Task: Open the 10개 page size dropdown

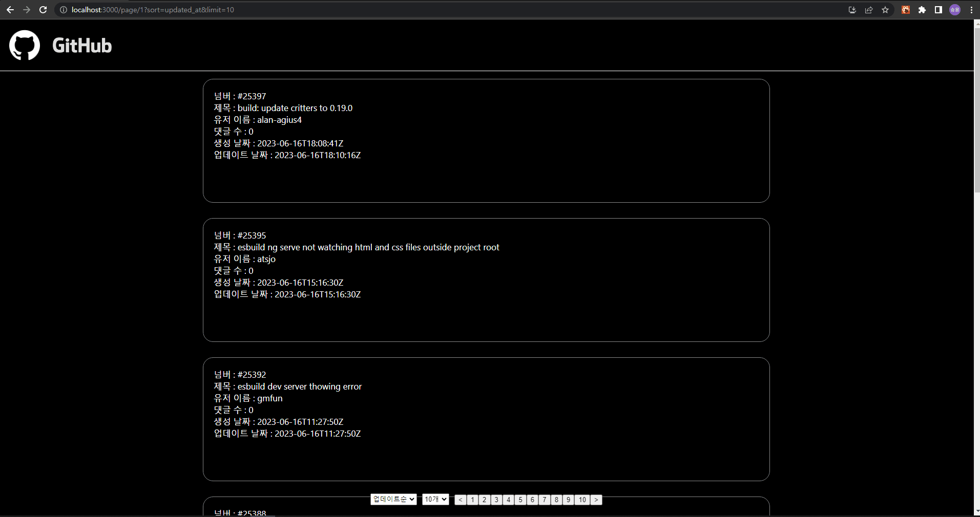Action: pos(435,499)
